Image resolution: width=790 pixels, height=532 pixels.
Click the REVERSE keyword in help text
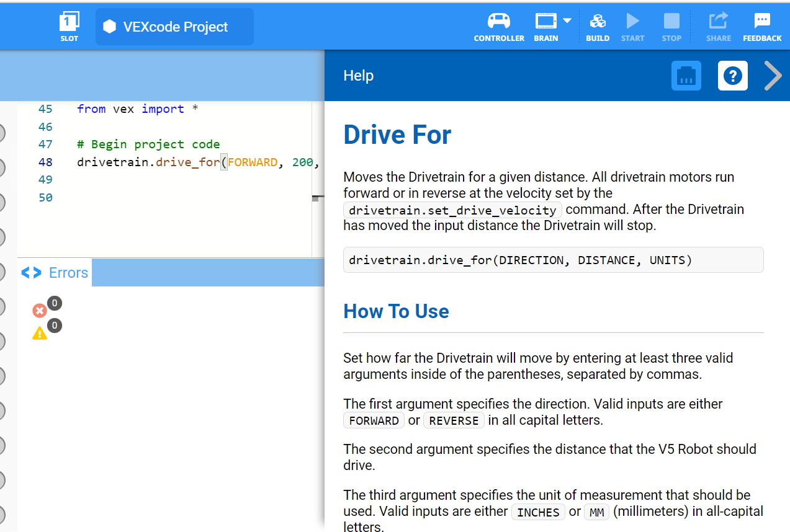pos(454,420)
